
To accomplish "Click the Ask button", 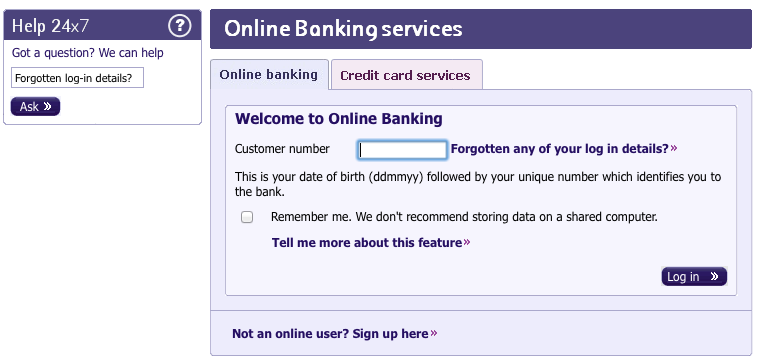I will pyautogui.click(x=35, y=107).
